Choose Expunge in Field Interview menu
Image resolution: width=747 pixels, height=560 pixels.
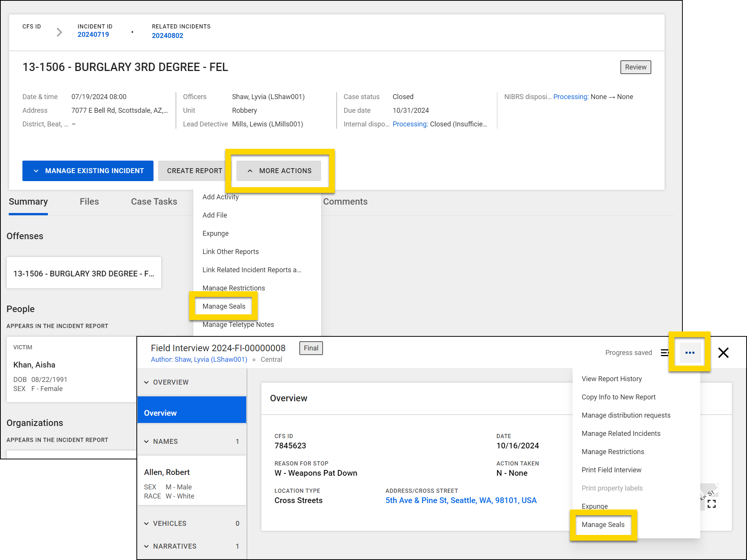pos(636,506)
